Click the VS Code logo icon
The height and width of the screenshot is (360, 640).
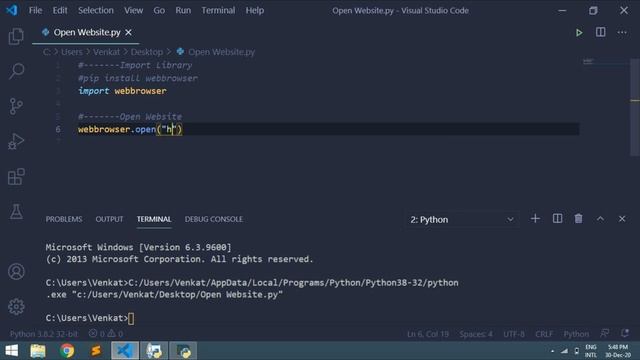coord(11,10)
